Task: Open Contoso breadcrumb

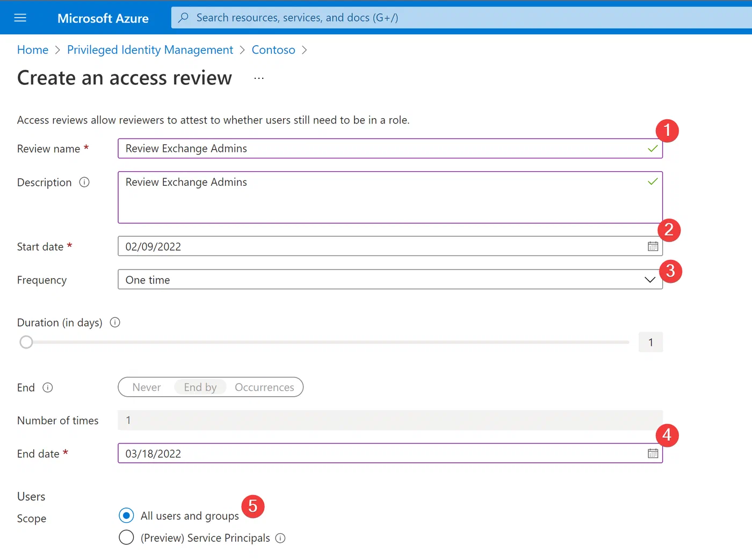Action: coord(273,50)
